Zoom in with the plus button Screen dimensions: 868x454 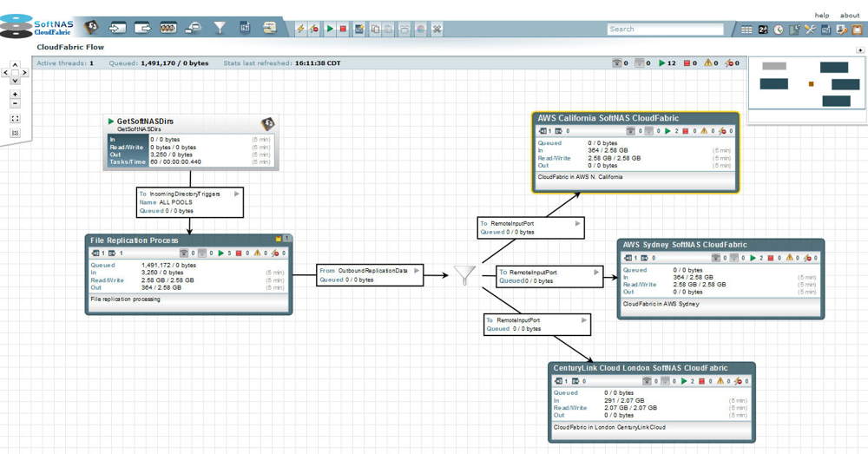pyautogui.click(x=15, y=95)
